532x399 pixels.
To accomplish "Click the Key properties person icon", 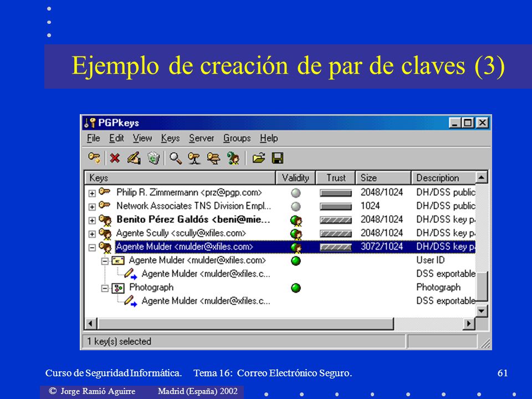I will [x=233, y=158].
